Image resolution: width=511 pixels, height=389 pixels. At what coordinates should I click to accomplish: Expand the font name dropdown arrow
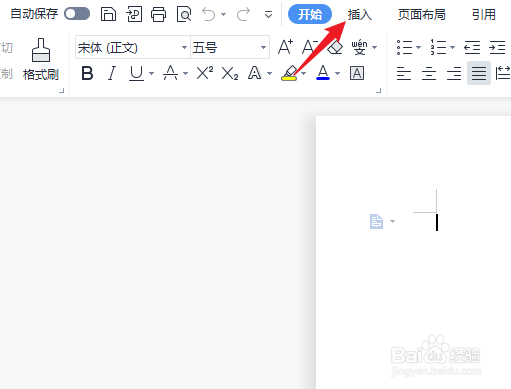[184, 47]
